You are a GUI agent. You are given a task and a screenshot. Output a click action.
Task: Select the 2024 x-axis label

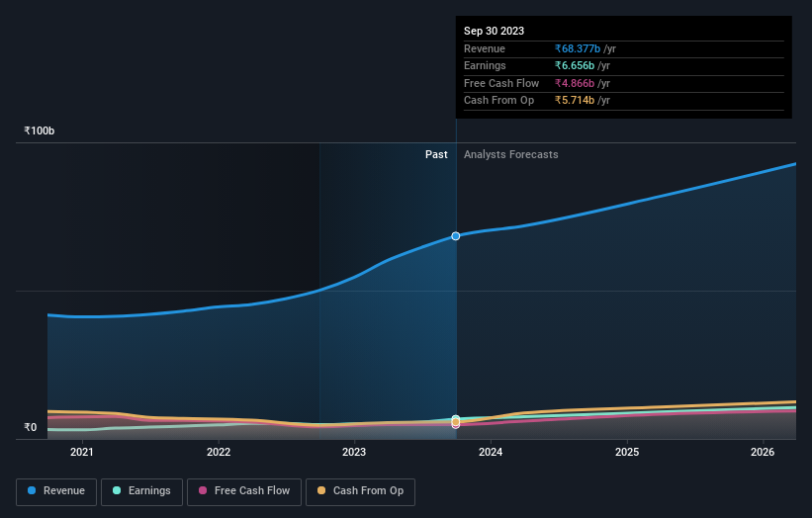(x=491, y=452)
